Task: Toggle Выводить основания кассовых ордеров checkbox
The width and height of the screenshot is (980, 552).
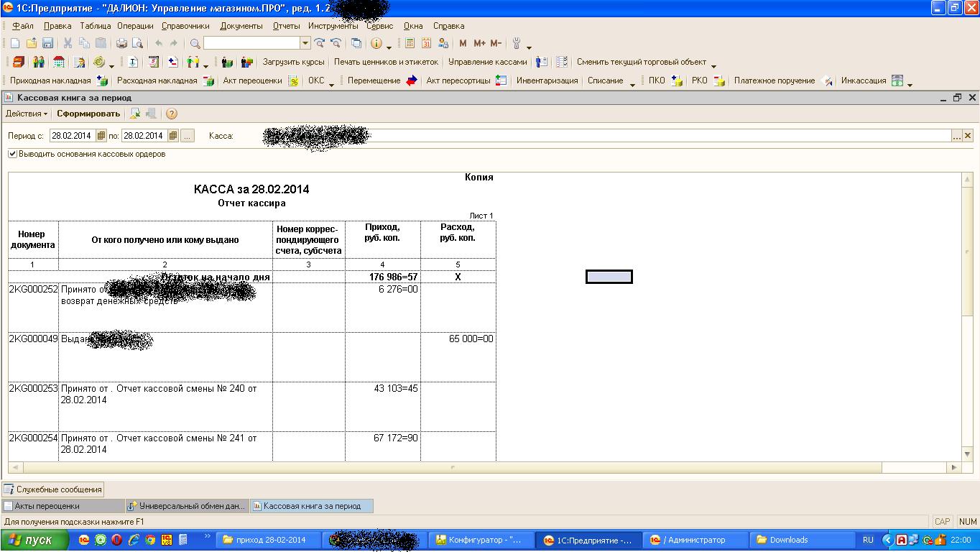Action: point(12,154)
